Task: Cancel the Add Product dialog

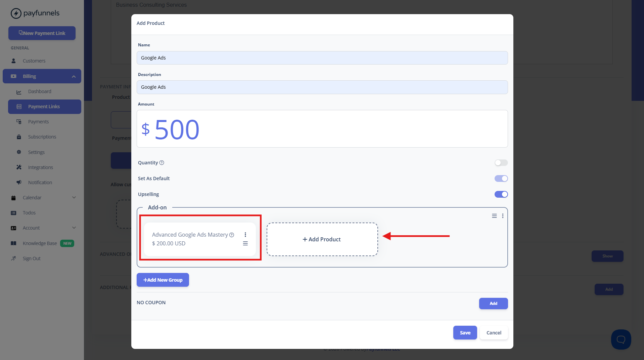Action: tap(494, 333)
